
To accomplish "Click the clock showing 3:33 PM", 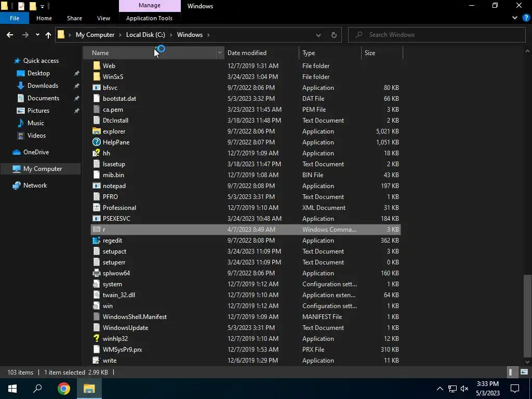I will tap(487, 384).
